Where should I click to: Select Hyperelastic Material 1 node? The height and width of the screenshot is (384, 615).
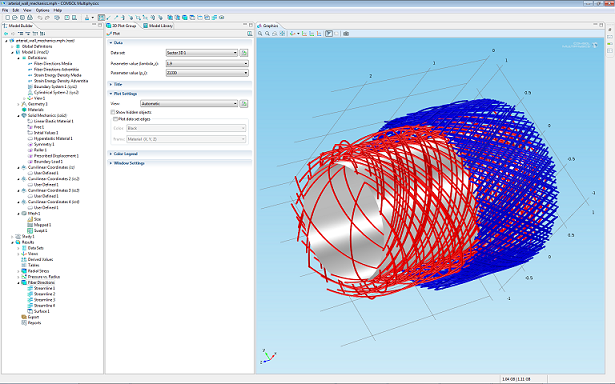[x=53, y=138]
